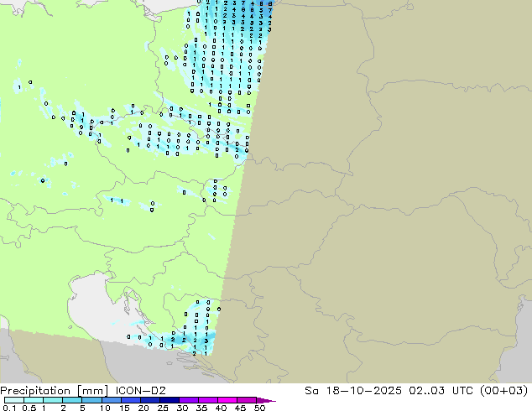Select the 45–50 mm dark magenta legend swatch
The width and height of the screenshot is (532, 411).
[x=247, y=400]
